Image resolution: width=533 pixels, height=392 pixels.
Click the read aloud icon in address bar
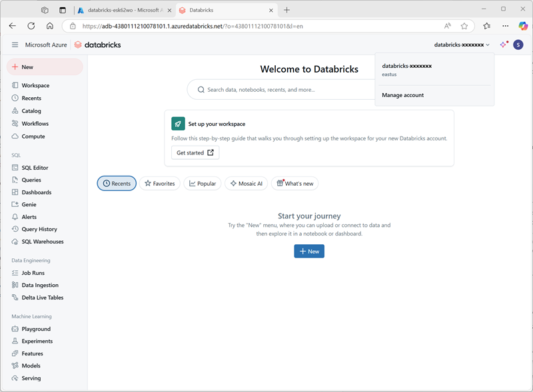(447, 26)
